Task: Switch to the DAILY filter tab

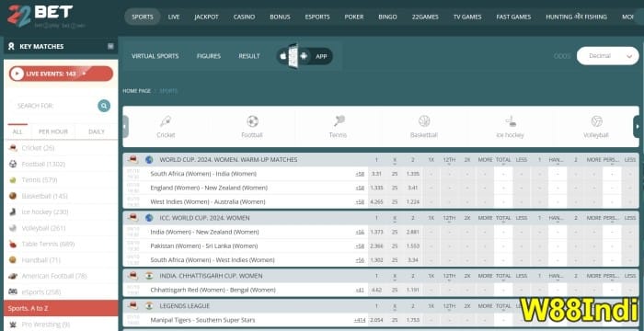Action: click(97, 131)
